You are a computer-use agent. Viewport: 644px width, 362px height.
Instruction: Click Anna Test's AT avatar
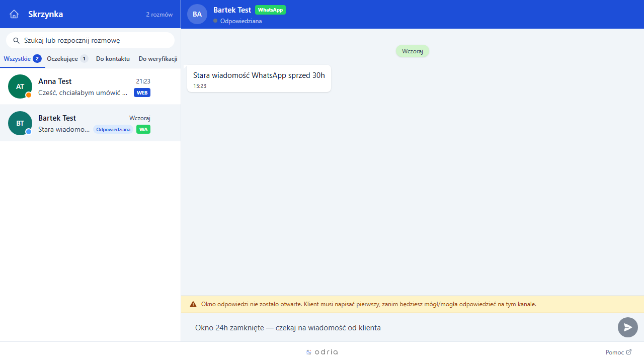[x=20, y=86]
